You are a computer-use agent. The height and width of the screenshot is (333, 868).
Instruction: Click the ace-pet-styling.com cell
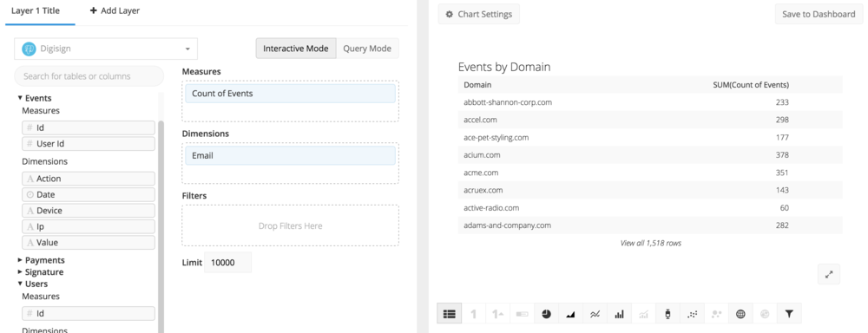click(496, 137)
